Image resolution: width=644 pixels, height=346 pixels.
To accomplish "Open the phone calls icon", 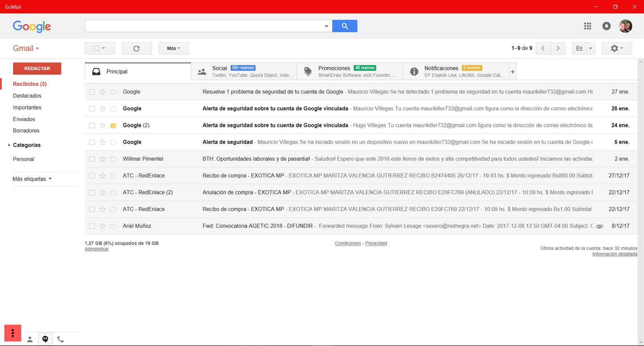I will click(x=60, y=339).
